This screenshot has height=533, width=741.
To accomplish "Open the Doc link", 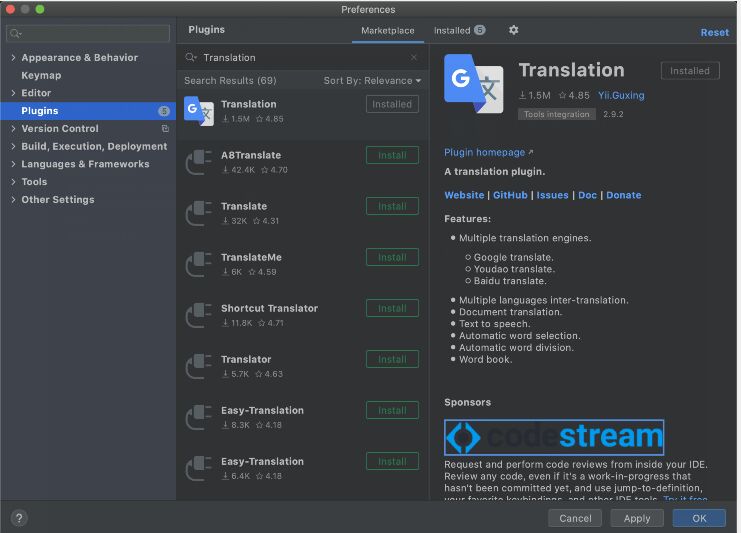I will tap(587, 195).
